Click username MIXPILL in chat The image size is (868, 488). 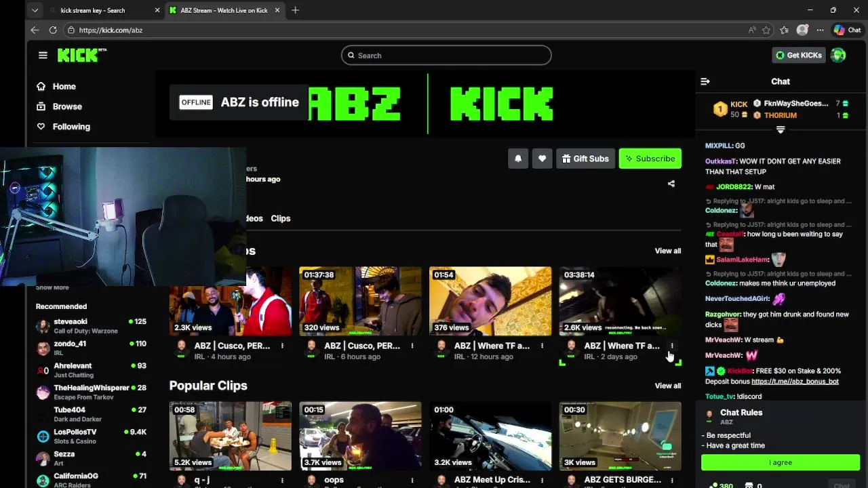pos(719,146)
